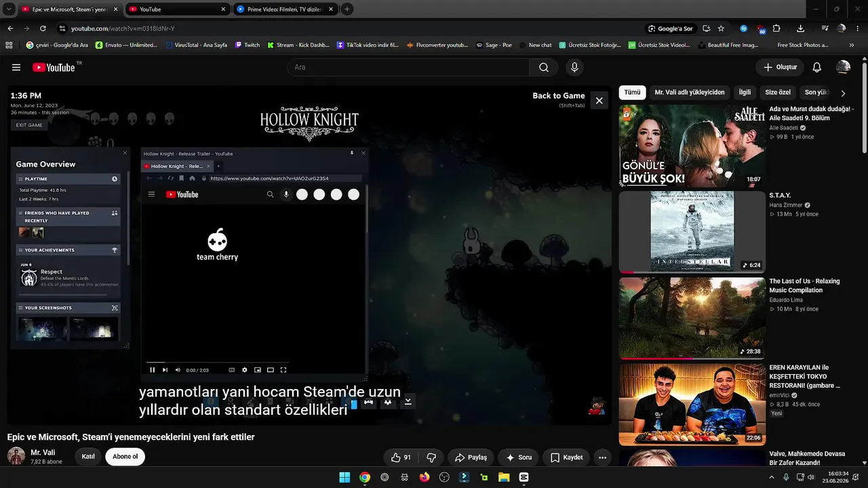Switch to the Prime Video tab
Viewport: 868px width, 488px height.
point(285,9)
